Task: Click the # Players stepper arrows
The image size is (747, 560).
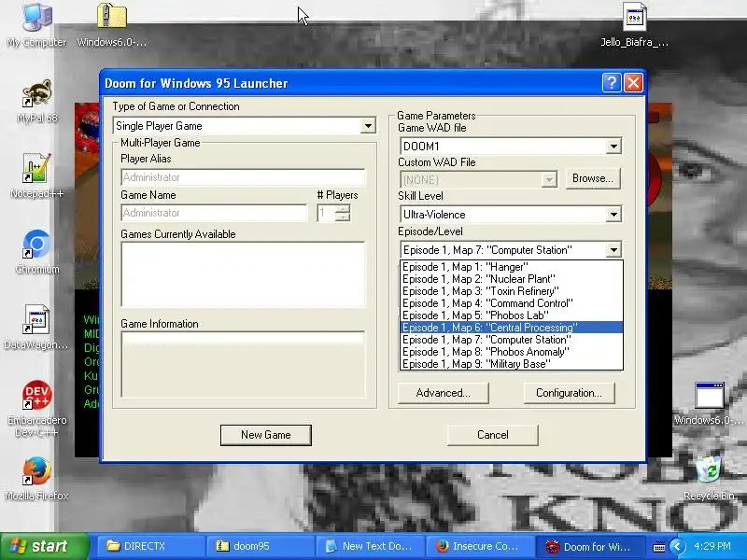Action: (x=342, y=213)
